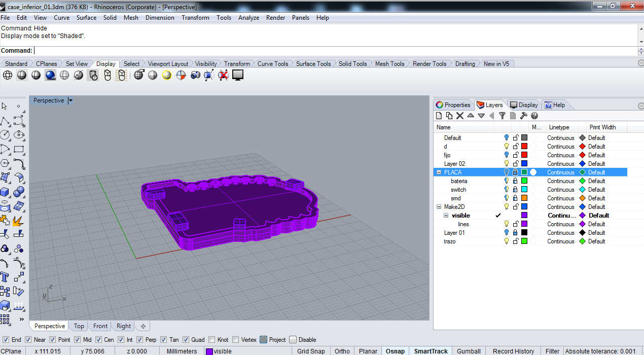Open the layer filter funnel icon
The image size is (644, 355).
(502, 116)
